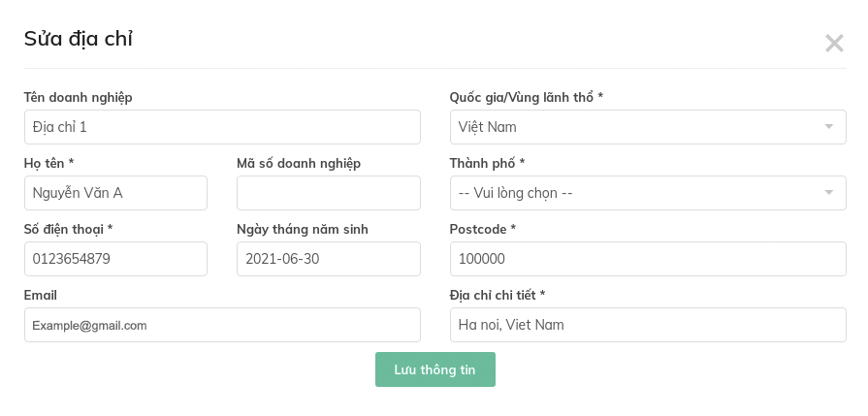Click the Ngày tháng năm sinh date field
Image resolution: width=868 pixels, height=416 pixels.
point(328,259)
